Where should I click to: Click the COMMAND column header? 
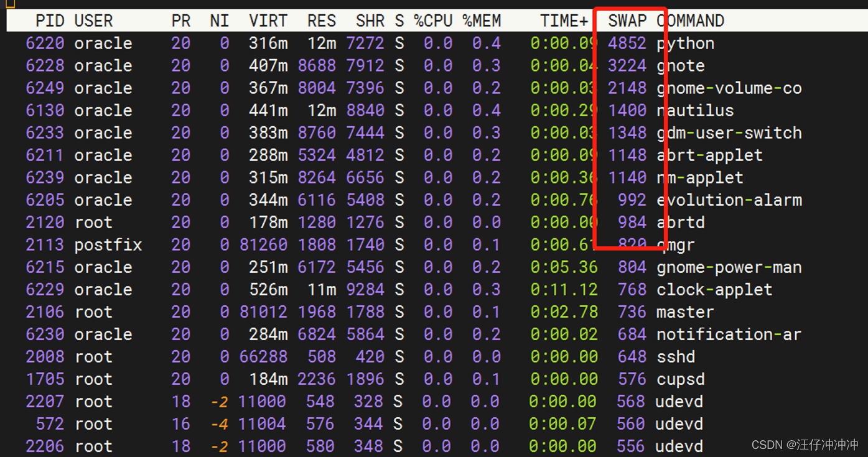(690, 21)
